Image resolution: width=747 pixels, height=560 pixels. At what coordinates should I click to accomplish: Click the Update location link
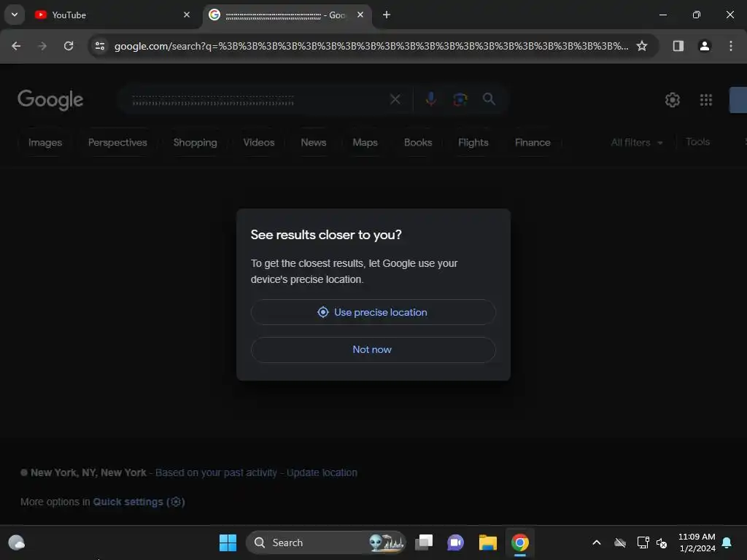click(x=322, y=472)
